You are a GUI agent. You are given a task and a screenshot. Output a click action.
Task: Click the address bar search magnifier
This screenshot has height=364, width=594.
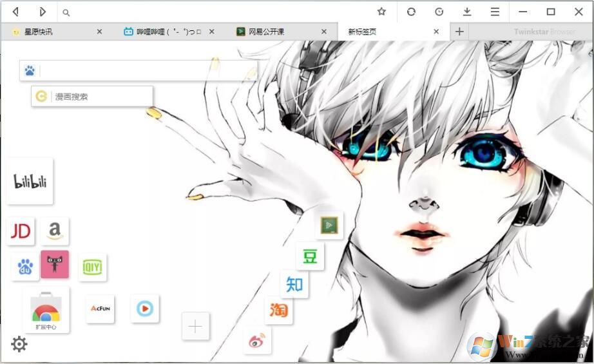[x=66, y=13]
